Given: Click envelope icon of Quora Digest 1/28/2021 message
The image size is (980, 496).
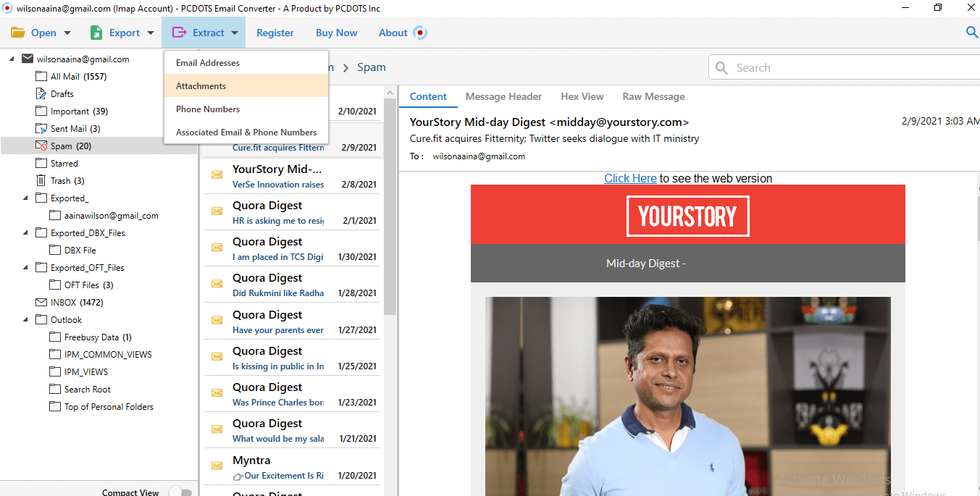Looking at the screenshot, I should tap(217, 283).
